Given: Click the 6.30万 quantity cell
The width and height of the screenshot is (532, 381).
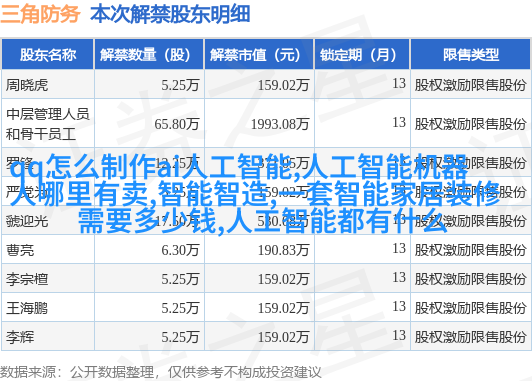Looking at the screenshot, I should 180,250.
